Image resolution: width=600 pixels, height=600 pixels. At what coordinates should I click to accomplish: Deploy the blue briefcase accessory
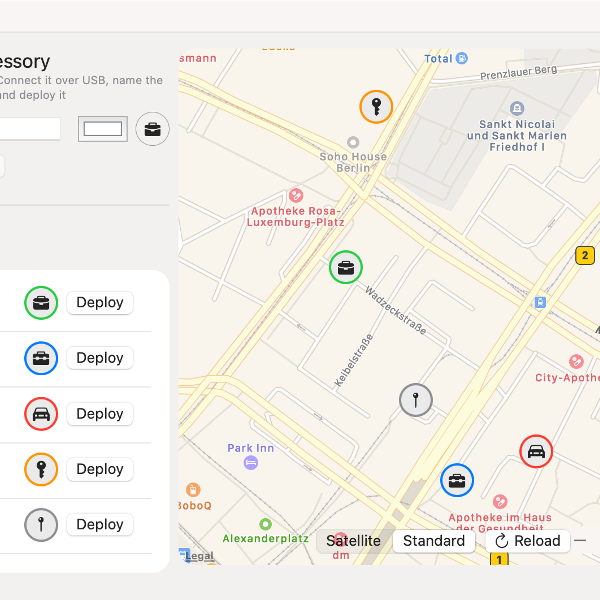(x=100, y=358)
